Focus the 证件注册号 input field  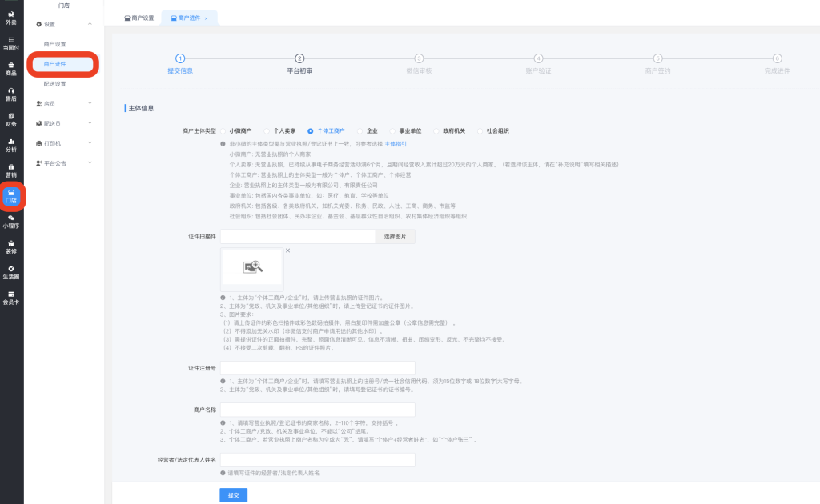point(317,368)
